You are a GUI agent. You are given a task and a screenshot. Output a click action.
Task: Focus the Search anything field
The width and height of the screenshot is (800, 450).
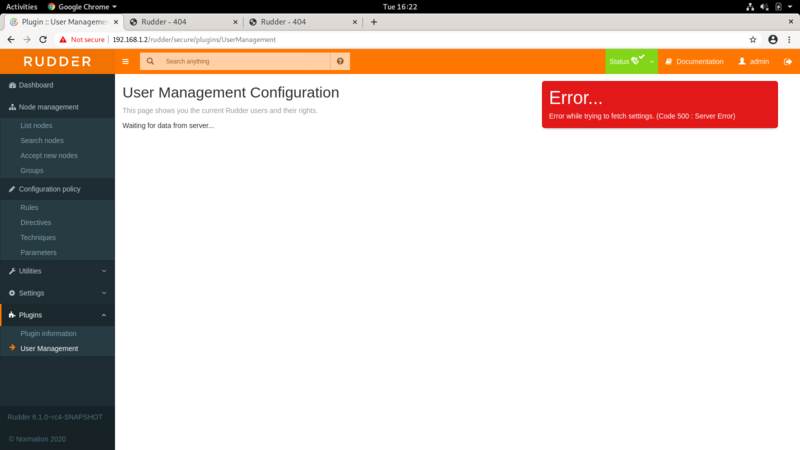(x=245, y=61)
